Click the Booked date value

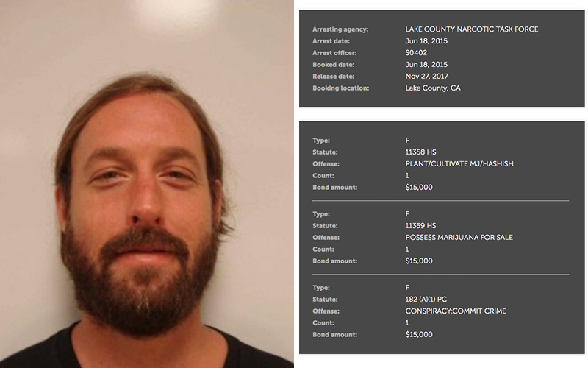point(426,65)
